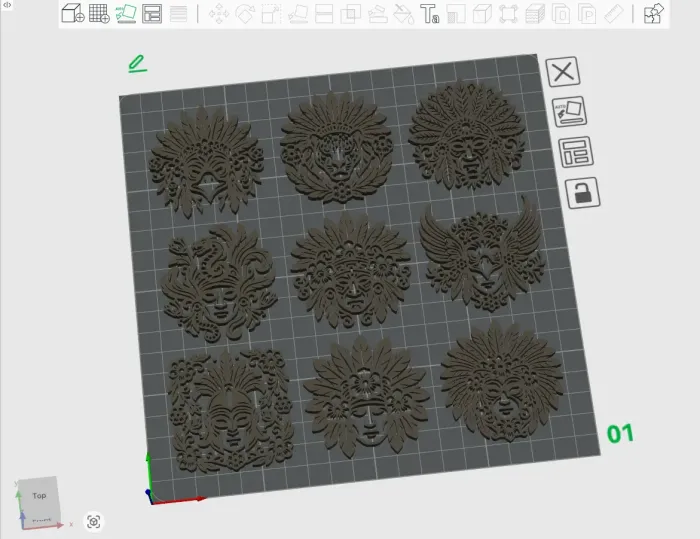The height and width of the screenshot is (539, 700).
Task: Click the collapse sidebar arrow icon in top-left corner
Action: pos(7,5)
